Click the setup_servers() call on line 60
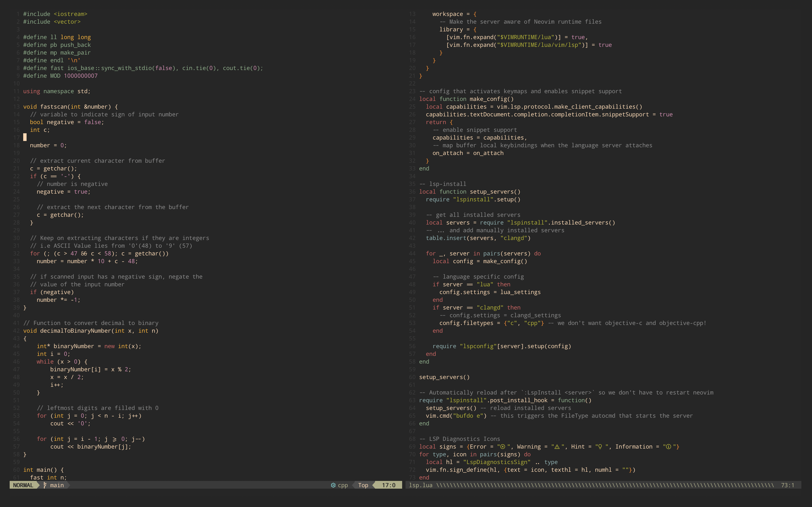The height and width of the screenshot is (507, 812). (x=444, y=377)
